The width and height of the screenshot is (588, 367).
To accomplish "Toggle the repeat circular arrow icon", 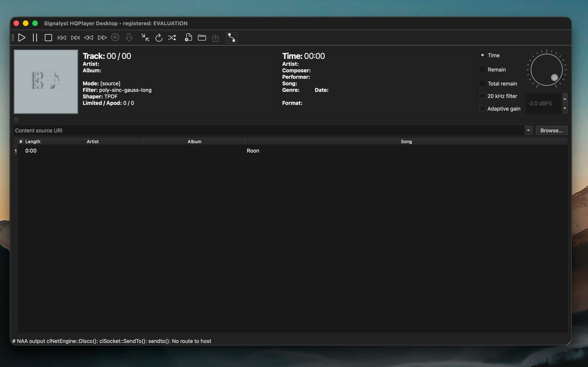I will [x=159, y=38].
